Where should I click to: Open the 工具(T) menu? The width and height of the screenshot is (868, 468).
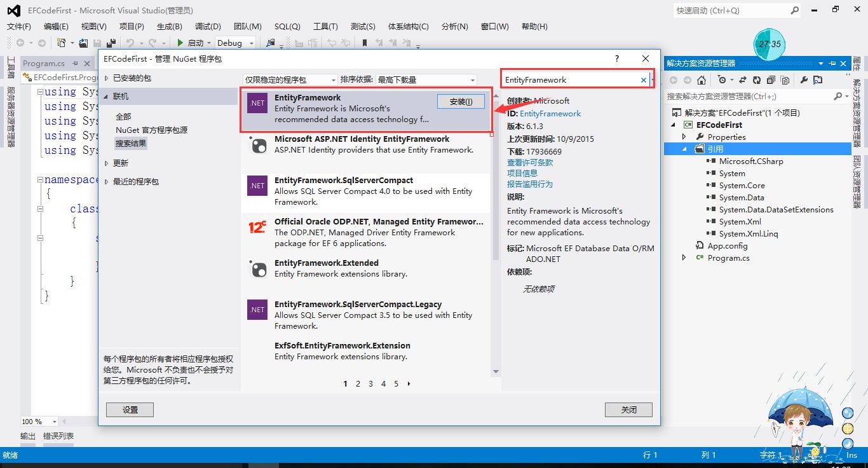(x=325, y=26)
